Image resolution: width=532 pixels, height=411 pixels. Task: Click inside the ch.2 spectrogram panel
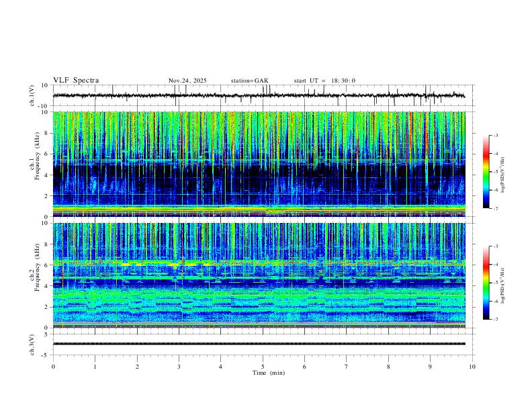pos(259,275)
